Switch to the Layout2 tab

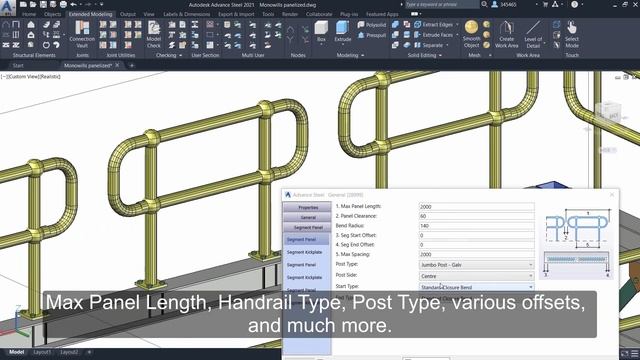69,352
